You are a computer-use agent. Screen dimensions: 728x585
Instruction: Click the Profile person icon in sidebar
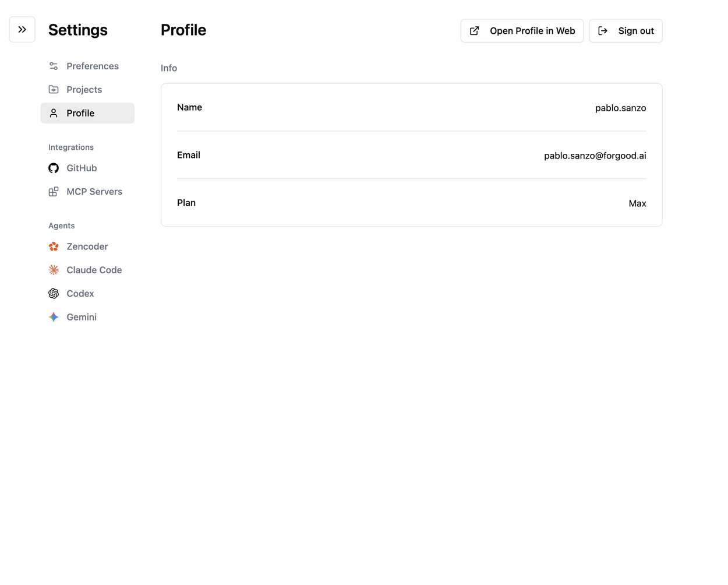pos(53,113)
